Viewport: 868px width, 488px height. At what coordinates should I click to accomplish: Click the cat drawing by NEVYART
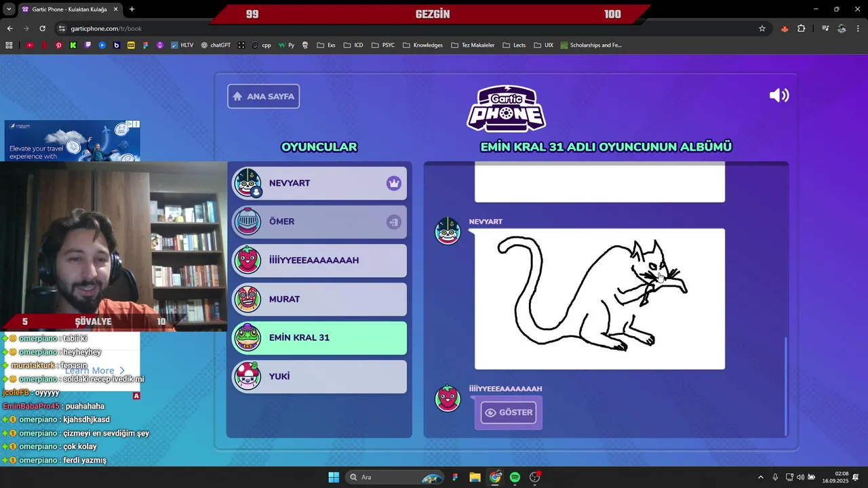coord(599,299)
